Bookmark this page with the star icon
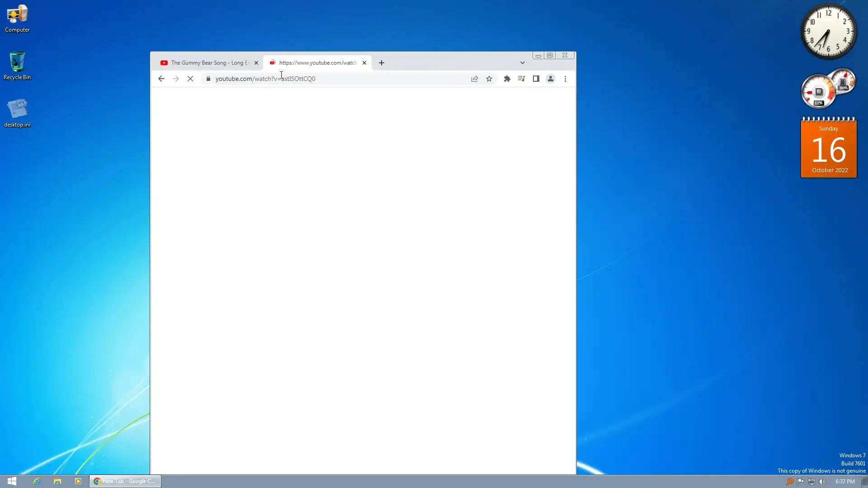This screenshot has width=868, height=488. pyautogui.click(x=489, y=79)
